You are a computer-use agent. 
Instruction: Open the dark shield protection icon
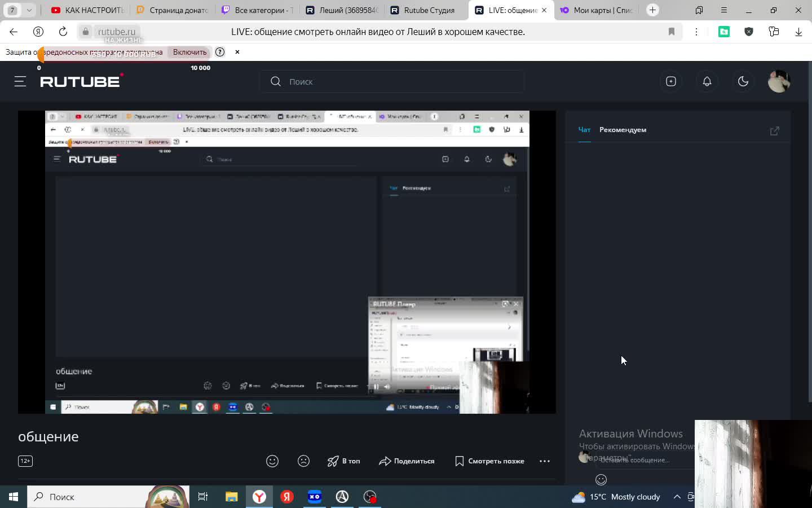click(749, 32)
